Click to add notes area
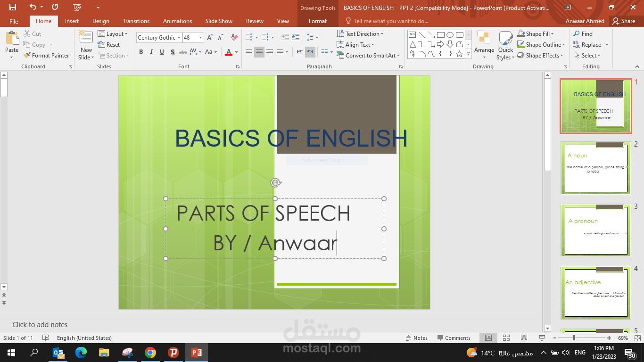This screenshot has width=644, height=362. tap(40, 325)
